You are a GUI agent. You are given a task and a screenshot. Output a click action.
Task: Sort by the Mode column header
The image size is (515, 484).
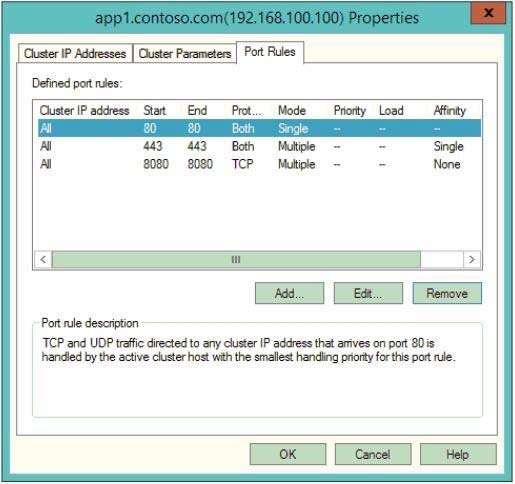[292, 110]
